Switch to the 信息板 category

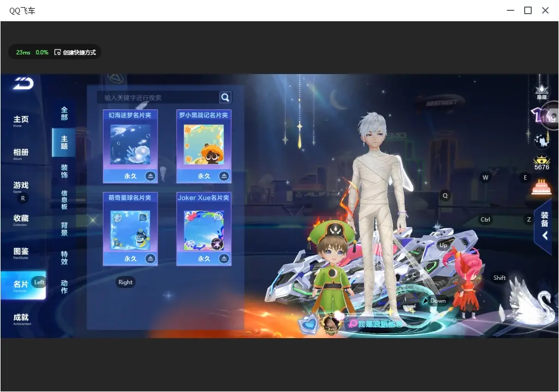point(64,200)
